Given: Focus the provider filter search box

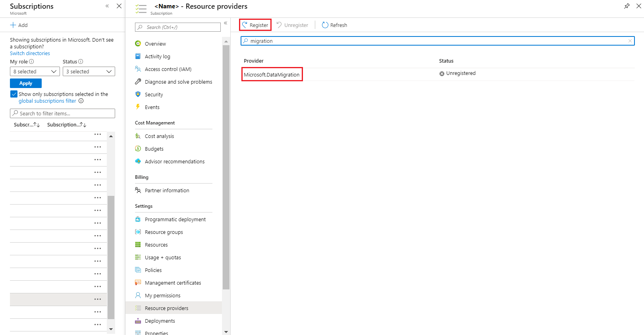Looking at the screenshot, I should tap(438, 41).
